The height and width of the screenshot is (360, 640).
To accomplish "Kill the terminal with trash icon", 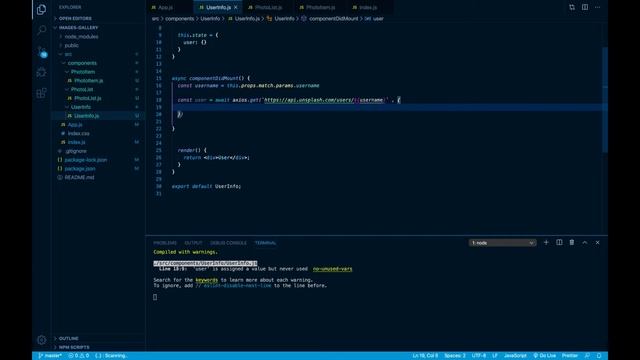I will coord(572,242).
